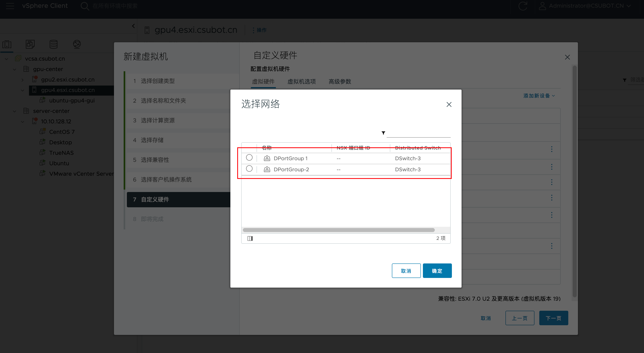This screenshot has width=644, height=353.
Task: Click the refresh icon in top bar
Action: [x=523, y=6]
